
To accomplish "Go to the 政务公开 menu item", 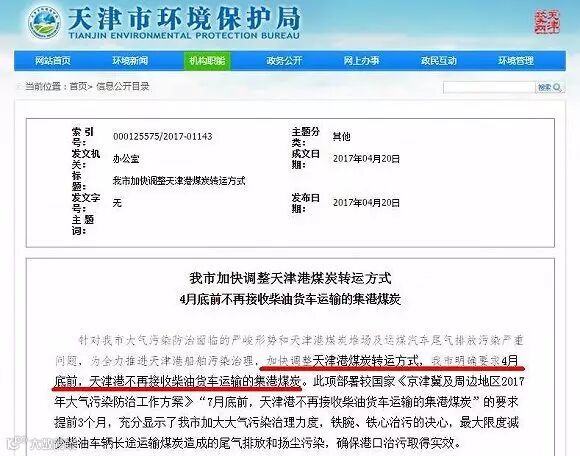I will 284,61.
